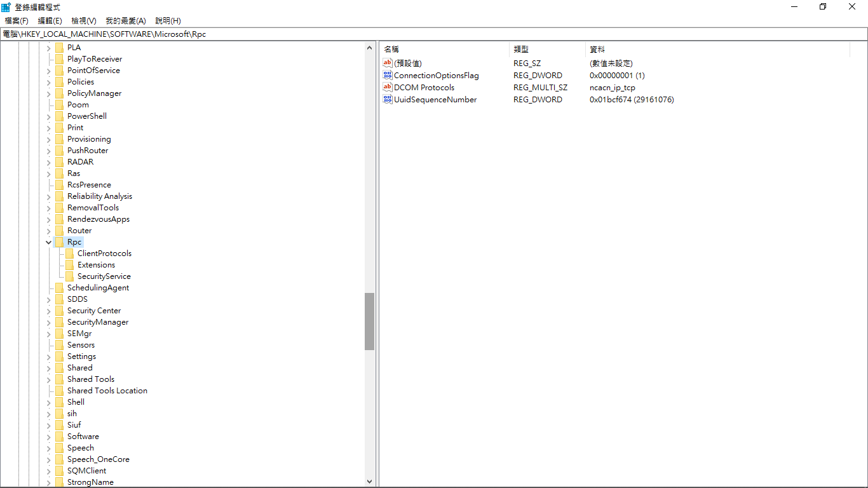Expand the Speech_OneCore key
Image resolution: width=868 pixels, height=488 pixels.
tap(48, 459)
